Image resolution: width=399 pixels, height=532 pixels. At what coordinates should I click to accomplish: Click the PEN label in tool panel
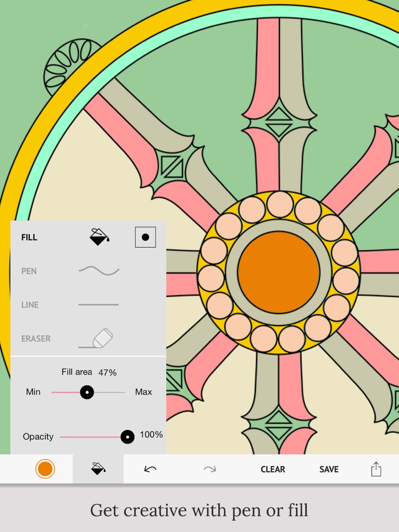pos(29,271)
